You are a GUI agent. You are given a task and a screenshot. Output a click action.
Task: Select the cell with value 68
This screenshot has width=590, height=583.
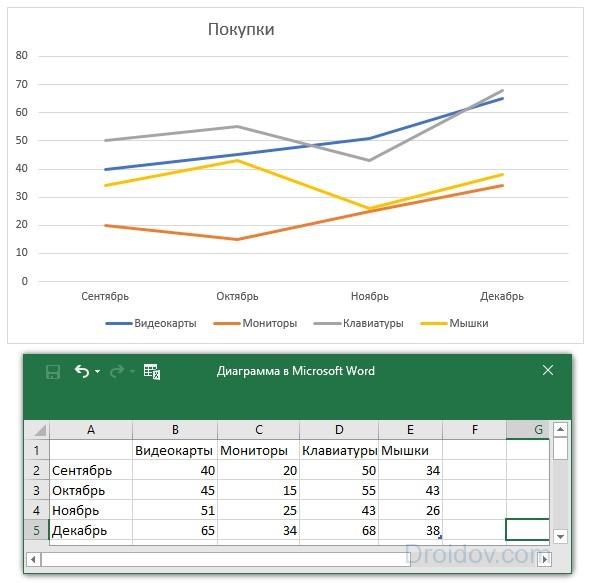(x=339, y=530)
